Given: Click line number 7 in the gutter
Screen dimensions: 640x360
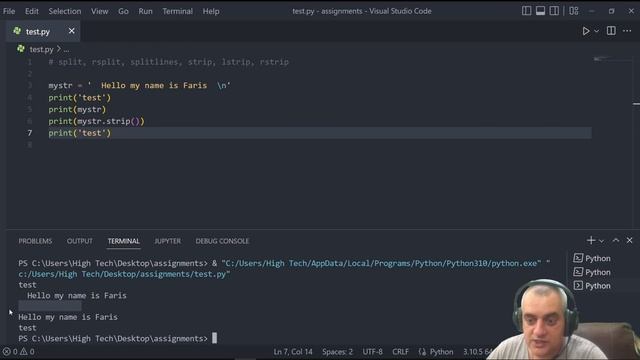Looking at the screenshot, I should tap(30, 133).
